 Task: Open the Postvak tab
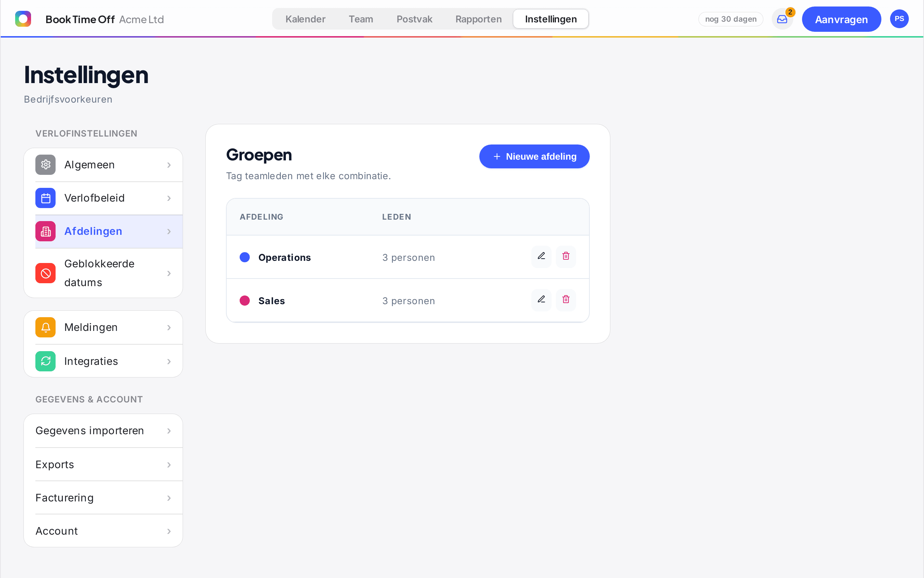point(414,19)
